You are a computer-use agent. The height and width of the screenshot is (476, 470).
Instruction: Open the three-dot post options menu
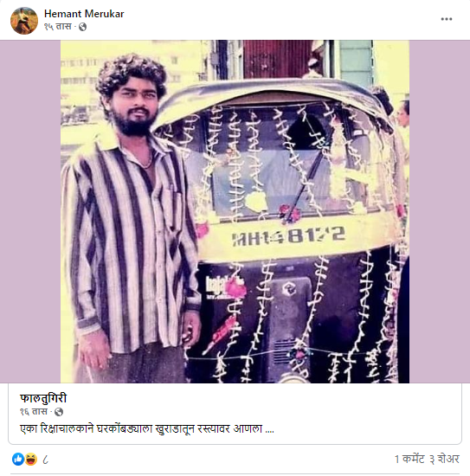pos(447,19)
